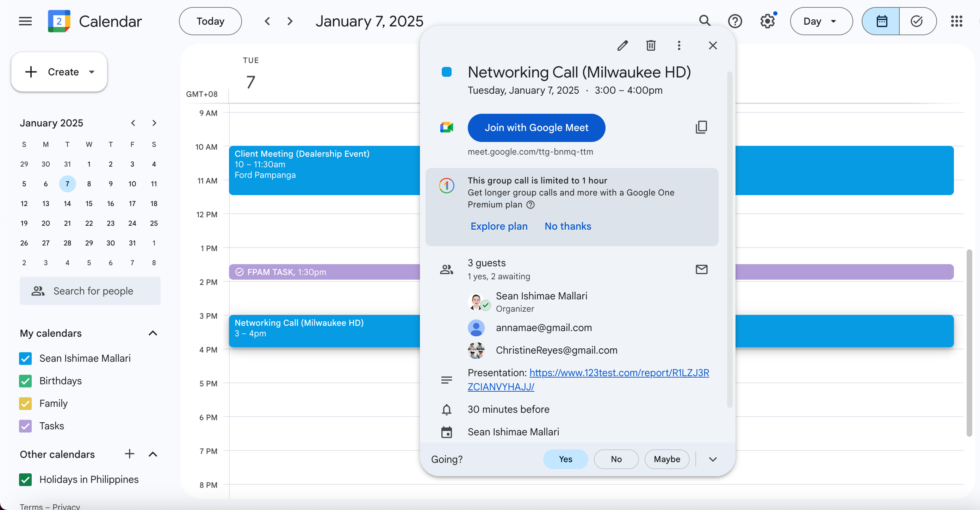The height and width of the screenshot is (510, 980).
Task: Toggle Sean Ishimae Mallari calendar checkbox
Action: coord(25,358)
